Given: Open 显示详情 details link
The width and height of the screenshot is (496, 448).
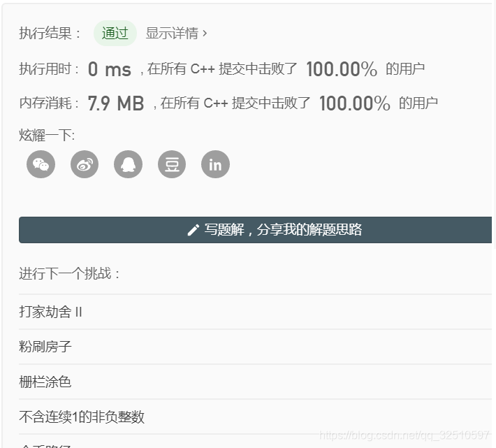Looking at the screenshot, I should [176, 34].
